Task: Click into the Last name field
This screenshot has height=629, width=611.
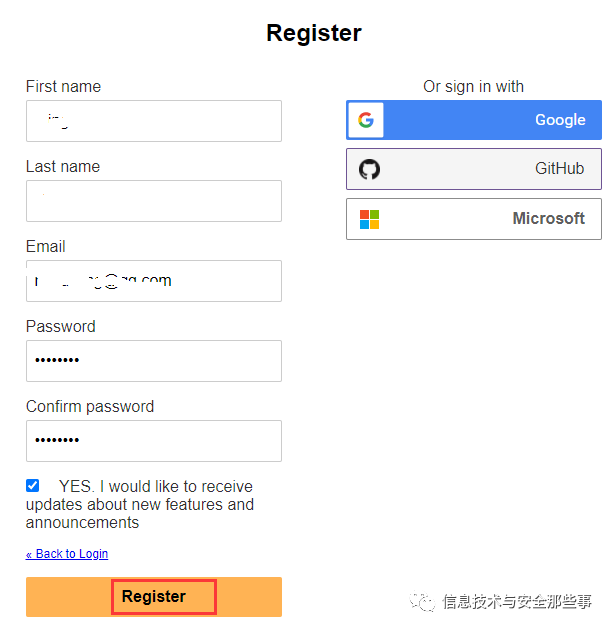Action: (x=154, y=201)
